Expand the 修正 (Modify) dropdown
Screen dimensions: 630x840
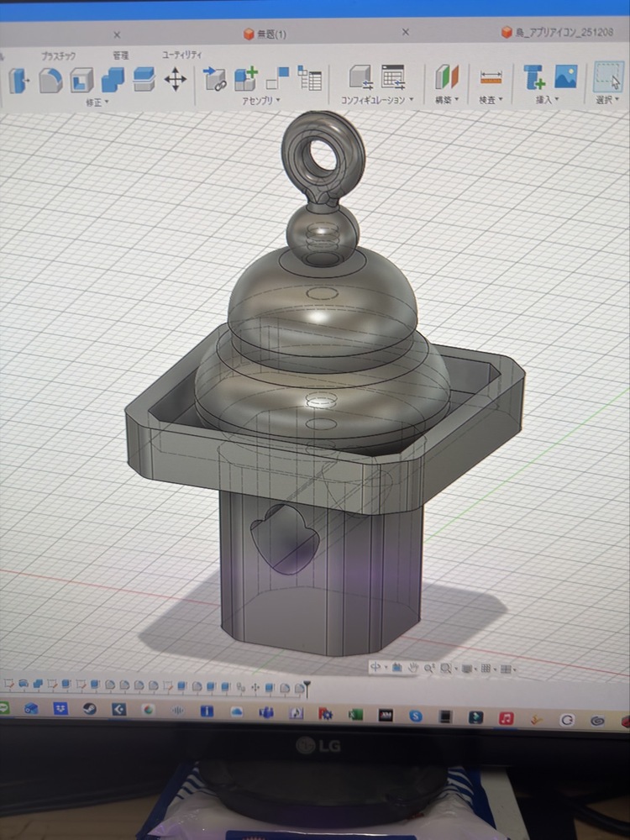click(x=97, y=102)
